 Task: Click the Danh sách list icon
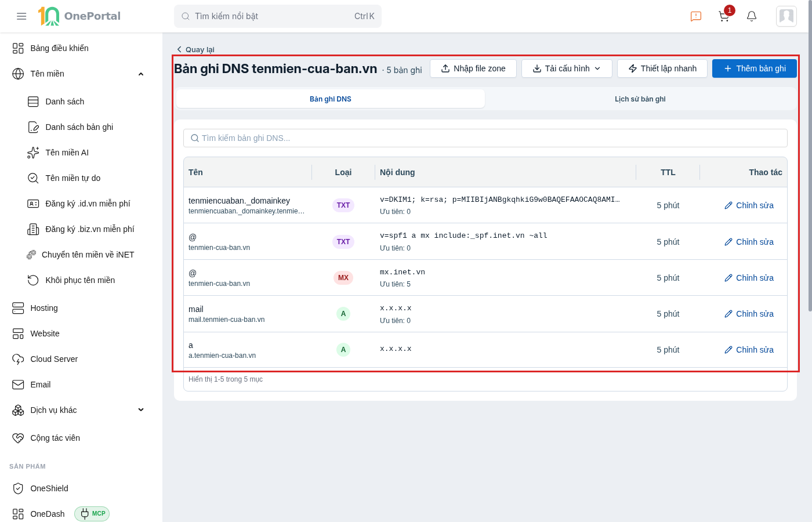(x=33, y=101)
